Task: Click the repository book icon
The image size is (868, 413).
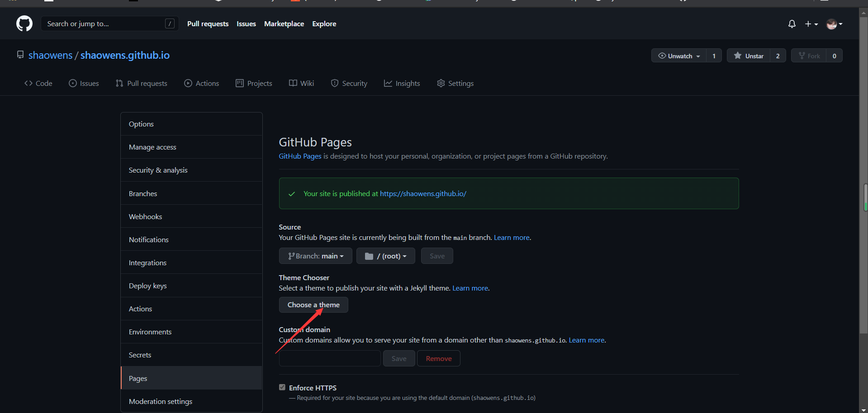Action: click(20, 55)
